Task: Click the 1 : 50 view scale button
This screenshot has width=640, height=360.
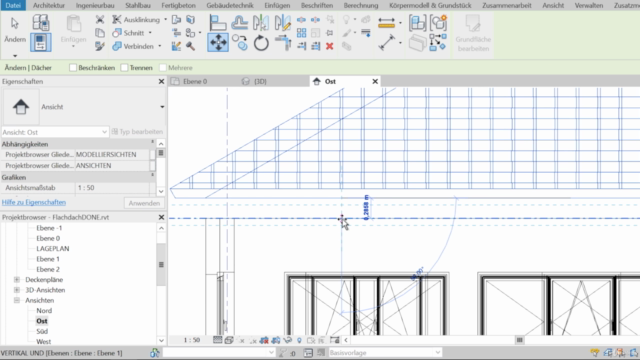Action: point(192,340)
